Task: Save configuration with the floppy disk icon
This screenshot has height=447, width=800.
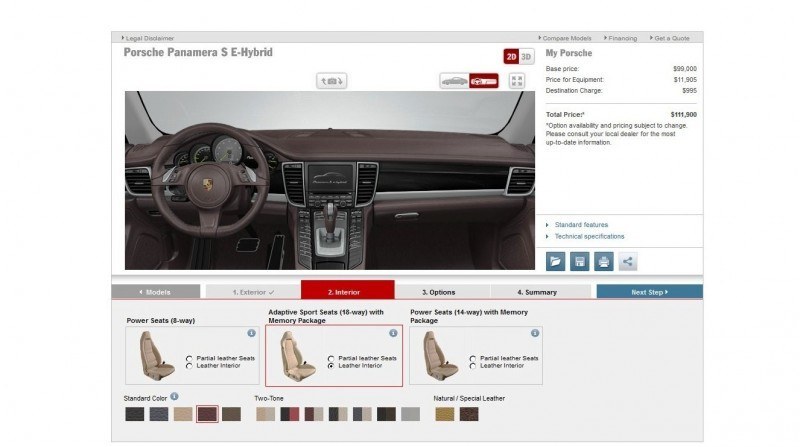Action: pos(580,262)
